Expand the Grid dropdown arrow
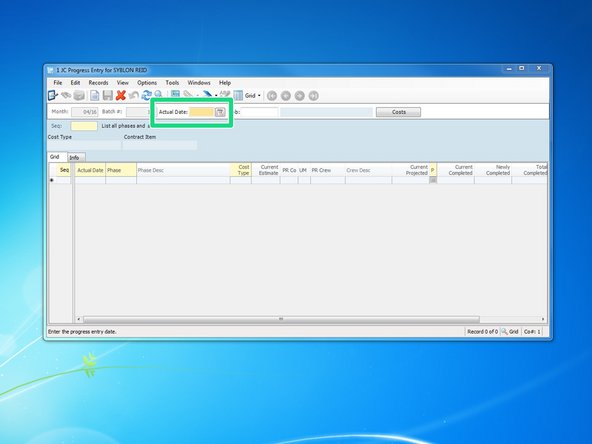The height and width of the screenshot is (444, 592). 259,96
